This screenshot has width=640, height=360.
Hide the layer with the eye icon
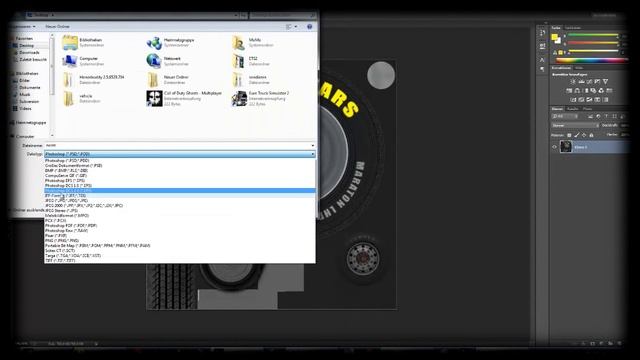554,147
